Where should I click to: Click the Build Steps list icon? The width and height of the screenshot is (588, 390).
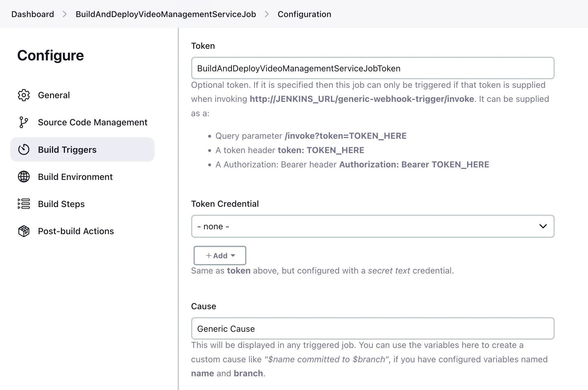(24, 204)
